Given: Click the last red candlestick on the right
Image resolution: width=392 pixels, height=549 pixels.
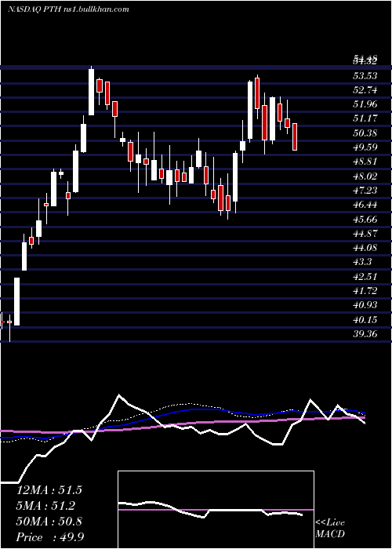Looking at the screenshot, I should (x=295, y=137).
